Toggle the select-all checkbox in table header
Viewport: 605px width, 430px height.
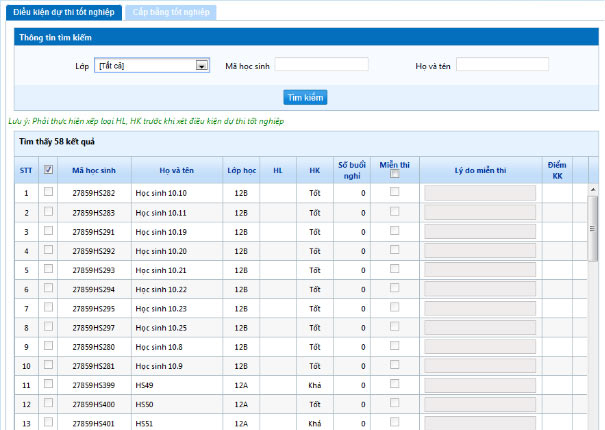point(48,170)
